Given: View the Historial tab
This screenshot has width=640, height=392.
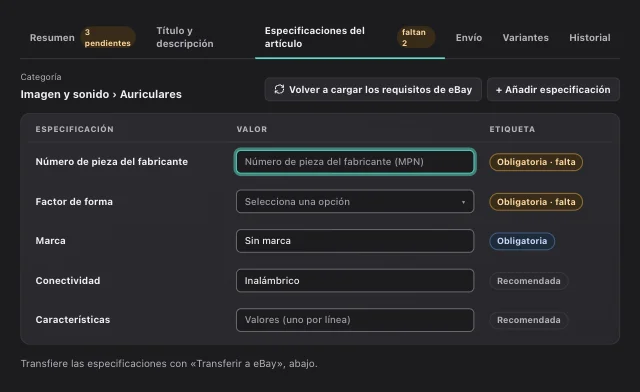Looking at the screenshot, I should pyautogui.click(x=590, y=38).
